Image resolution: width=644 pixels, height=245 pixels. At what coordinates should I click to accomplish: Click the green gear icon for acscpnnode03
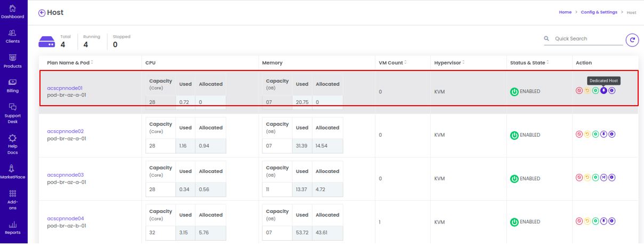click(595, 177)
